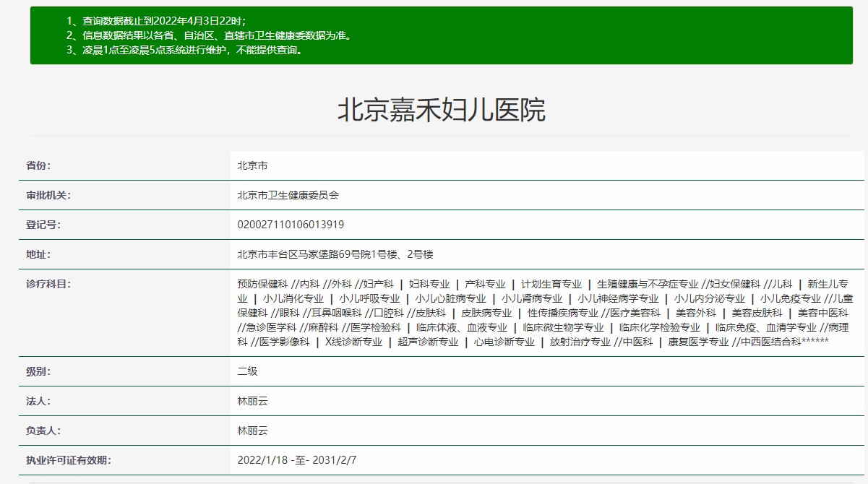Click the 登记号 row label
Screen dimensions: 868x484
pos(43,225)
